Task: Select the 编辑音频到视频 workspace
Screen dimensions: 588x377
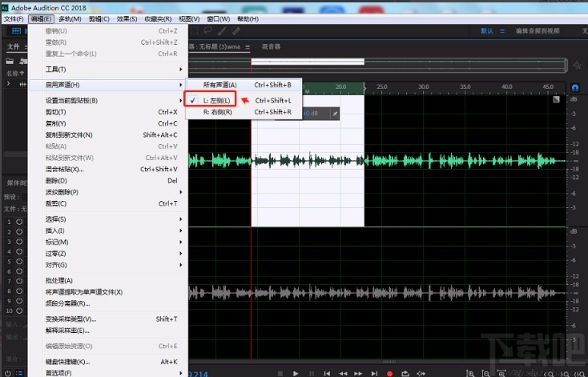Action: coord(538,30)
